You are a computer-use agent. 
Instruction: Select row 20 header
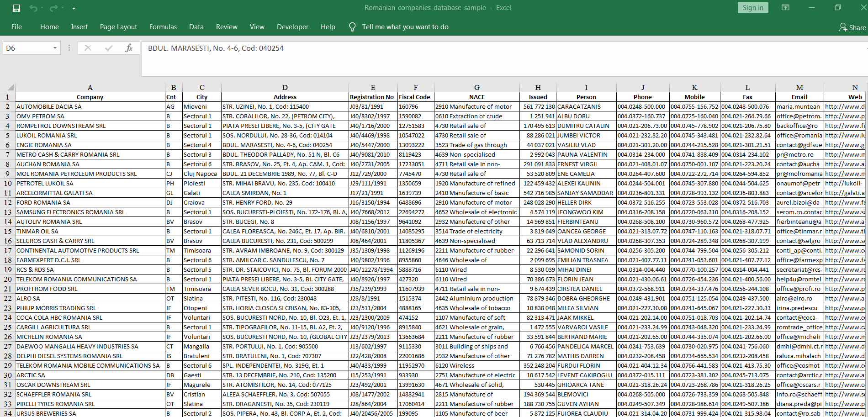(x=8, y=279)
